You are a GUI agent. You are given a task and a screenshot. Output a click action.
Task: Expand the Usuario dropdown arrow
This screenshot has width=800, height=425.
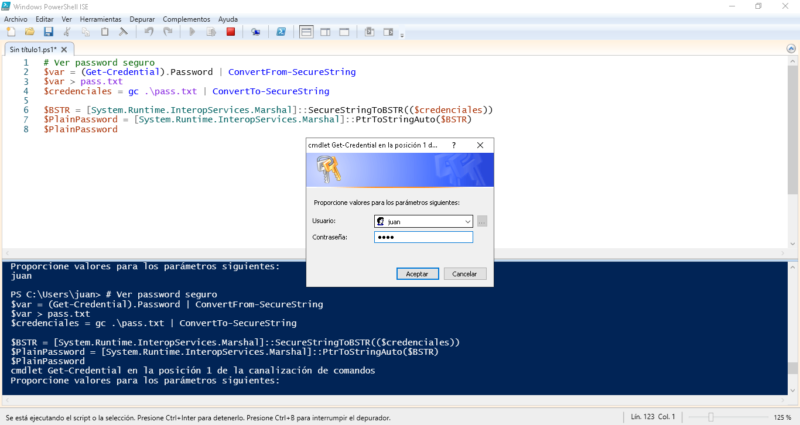click(x=467, y=221)
